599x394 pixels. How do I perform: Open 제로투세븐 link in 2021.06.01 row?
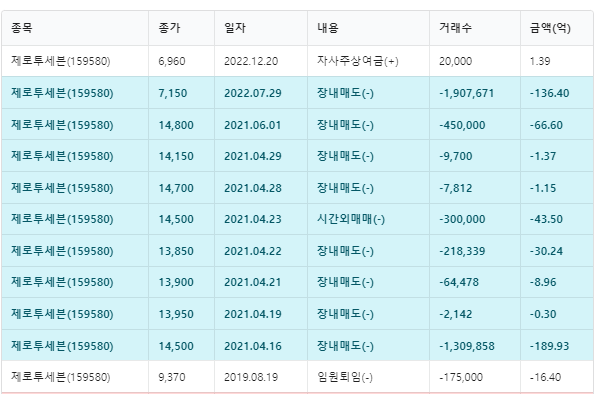pyautogui.click(x=62, y=125)
